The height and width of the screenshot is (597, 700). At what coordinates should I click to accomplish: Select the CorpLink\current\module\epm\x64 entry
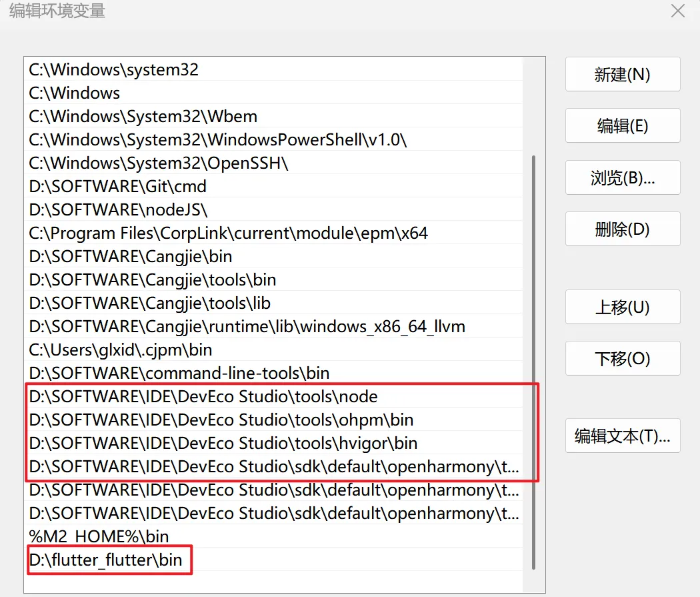tap(273, 233)
